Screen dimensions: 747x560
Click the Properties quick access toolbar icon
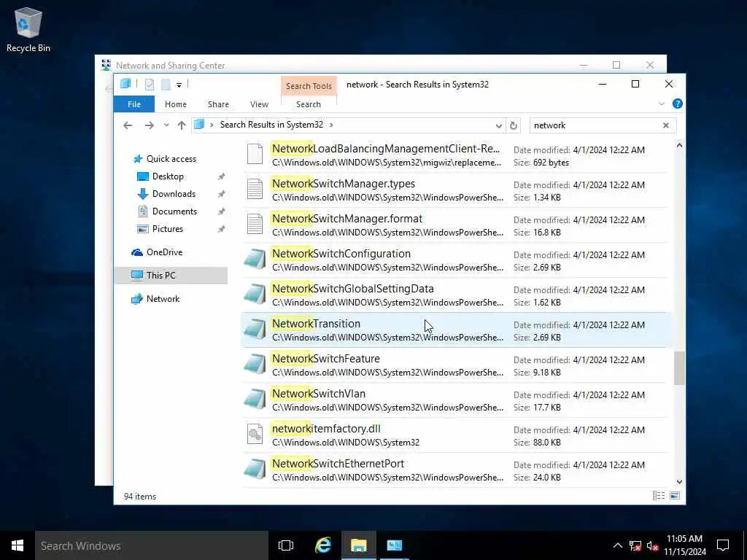(149, 85)
